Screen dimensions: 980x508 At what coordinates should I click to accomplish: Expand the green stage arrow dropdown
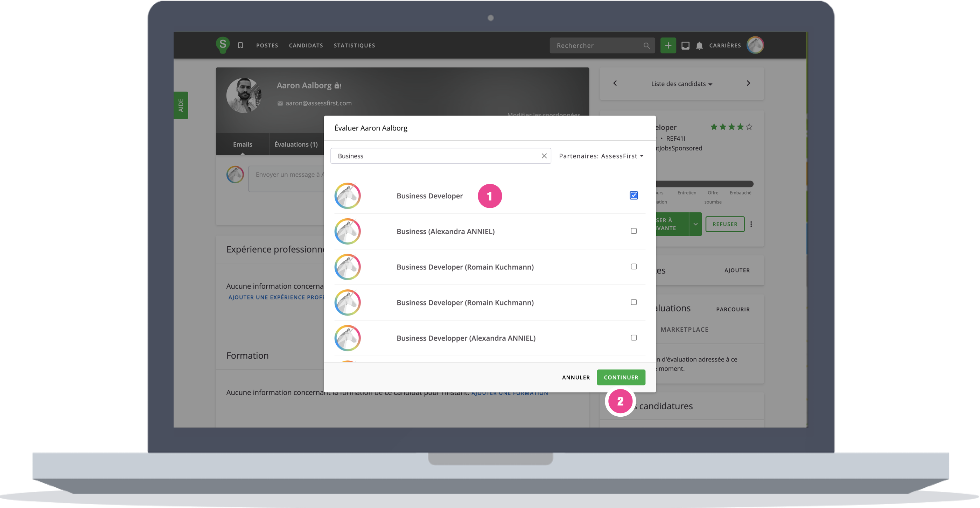[x=695, y=224]
